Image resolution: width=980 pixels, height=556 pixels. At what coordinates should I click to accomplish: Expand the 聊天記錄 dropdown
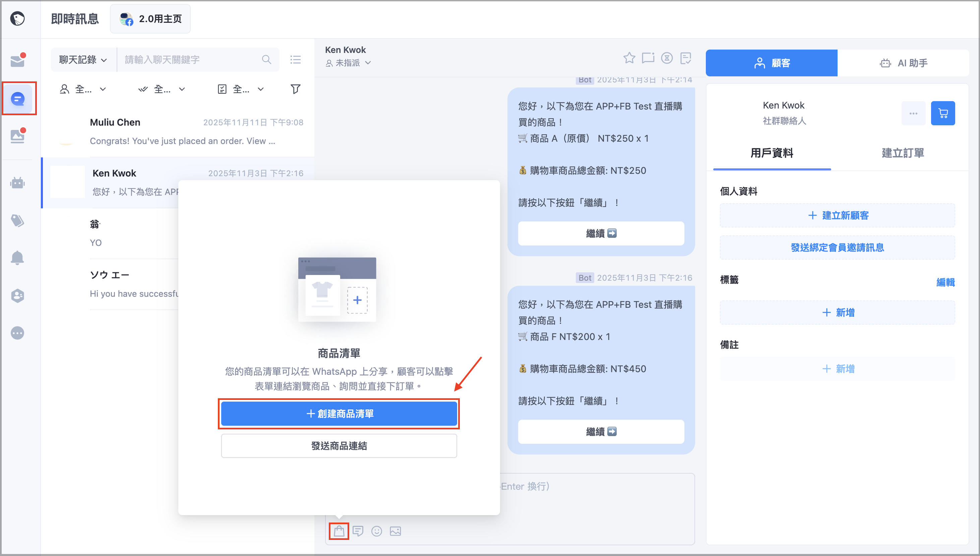(x=83, y=60)
